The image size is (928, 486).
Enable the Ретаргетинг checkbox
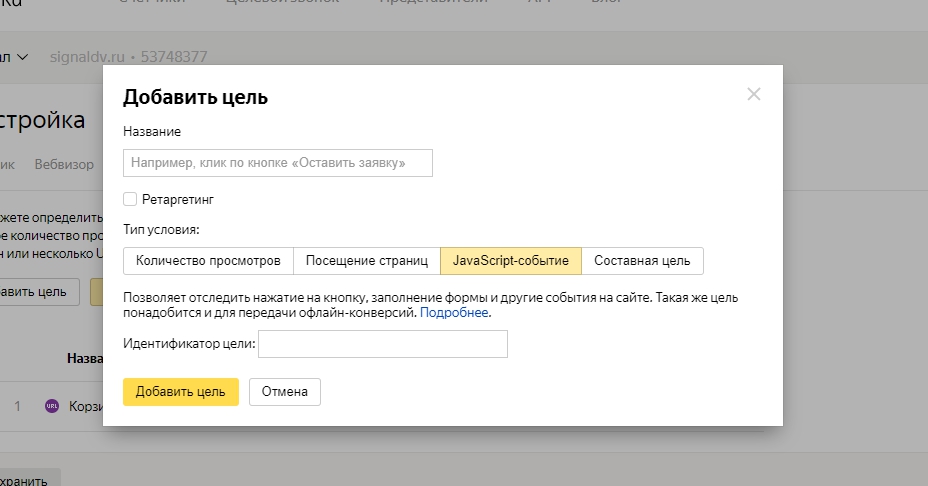click(x=130, y=199)
